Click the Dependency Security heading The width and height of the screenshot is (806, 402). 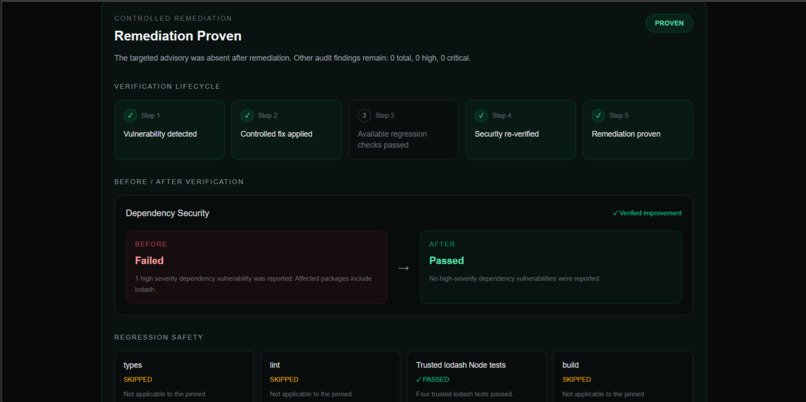167,213
